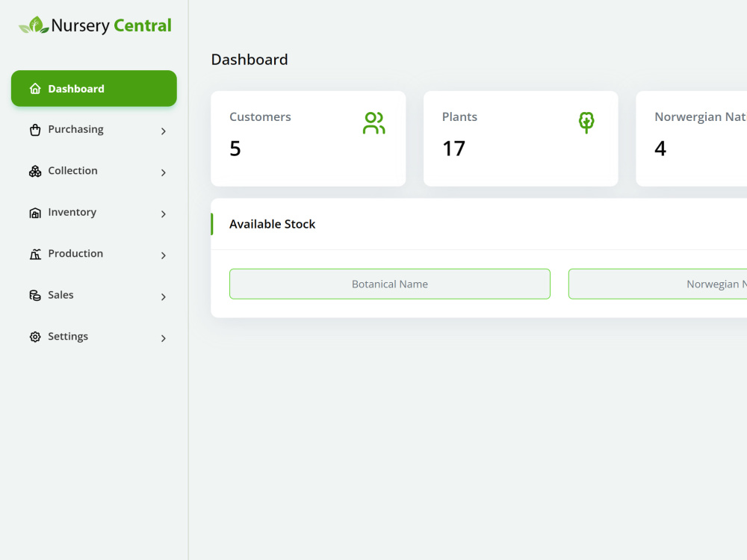Click the Plants tree icon
The height and width of the screenshot is (560, 747).
pos(586,122)
